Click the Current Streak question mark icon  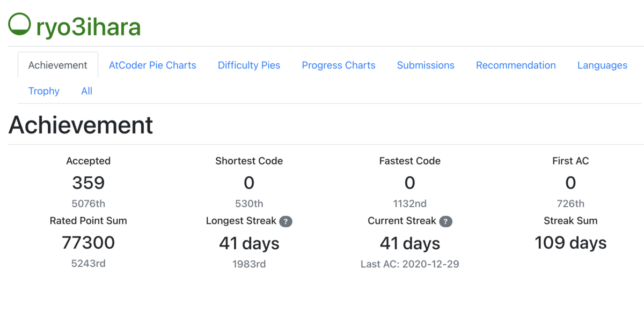pyautogui.click(x=445, y=221)
